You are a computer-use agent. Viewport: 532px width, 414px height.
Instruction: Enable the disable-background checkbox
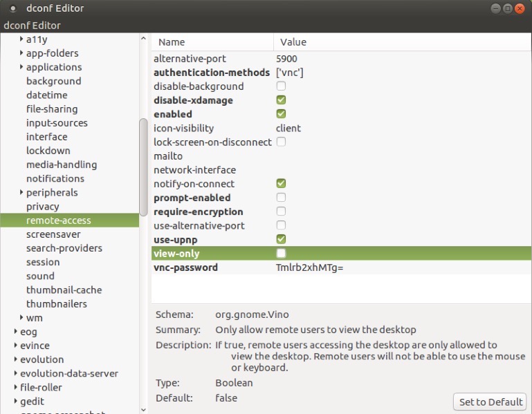point(281,86)
